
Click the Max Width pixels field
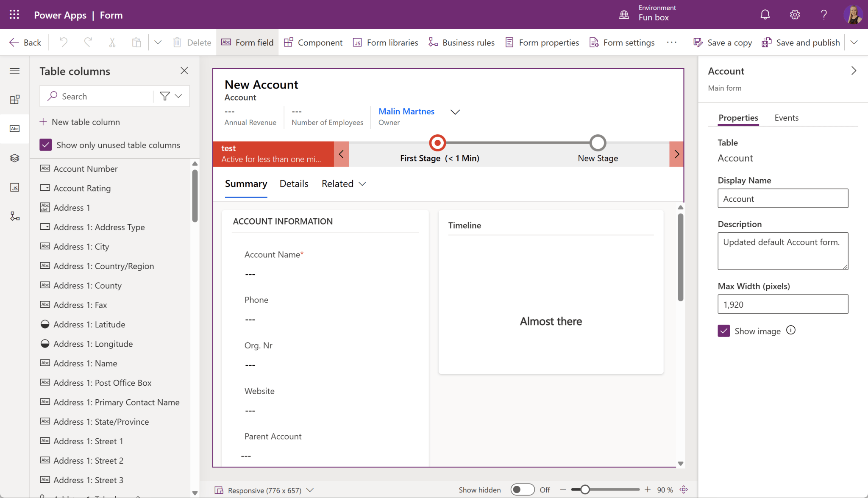(782, 304)
